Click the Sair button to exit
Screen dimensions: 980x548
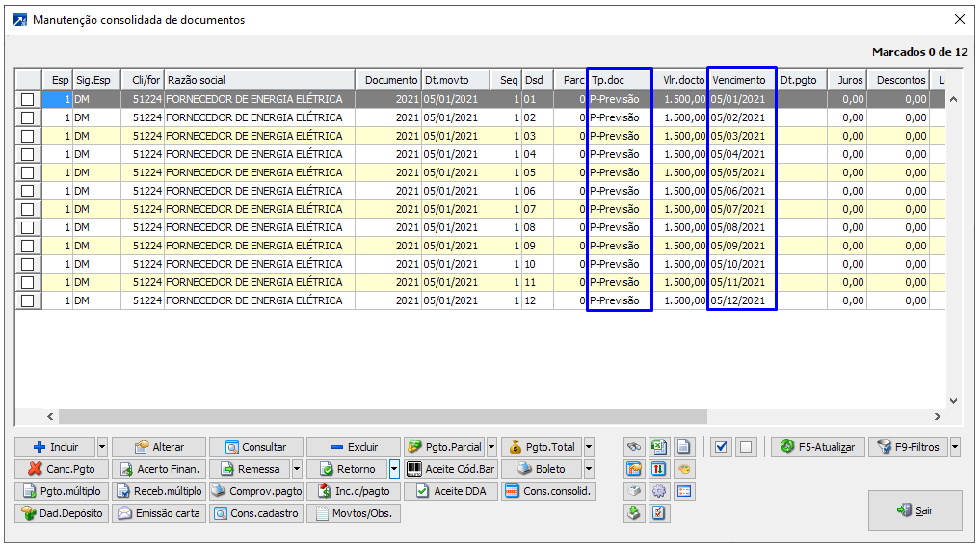click(x=914, y=510)
